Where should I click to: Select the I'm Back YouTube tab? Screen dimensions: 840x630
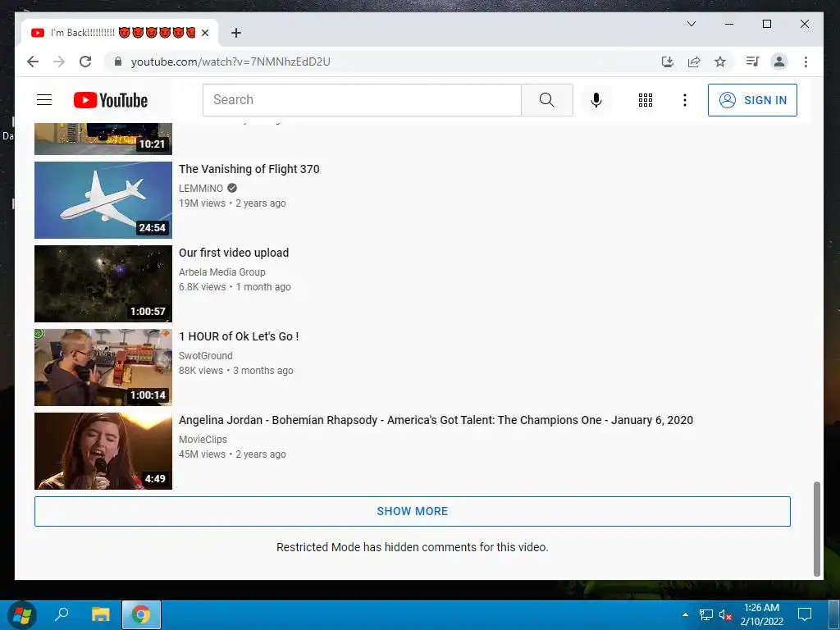coord(120,33)
